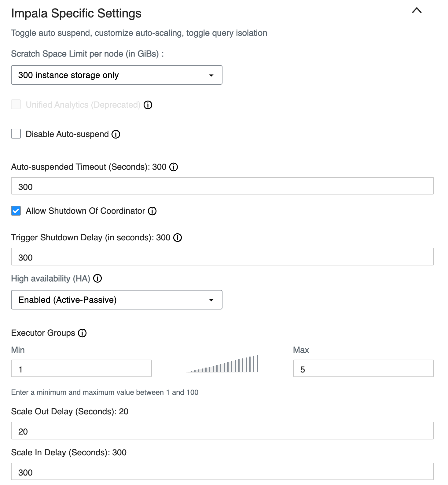Show info for Trigger Shutdown Delay
This screenshot has height=485, width=448.
[178, 238]
